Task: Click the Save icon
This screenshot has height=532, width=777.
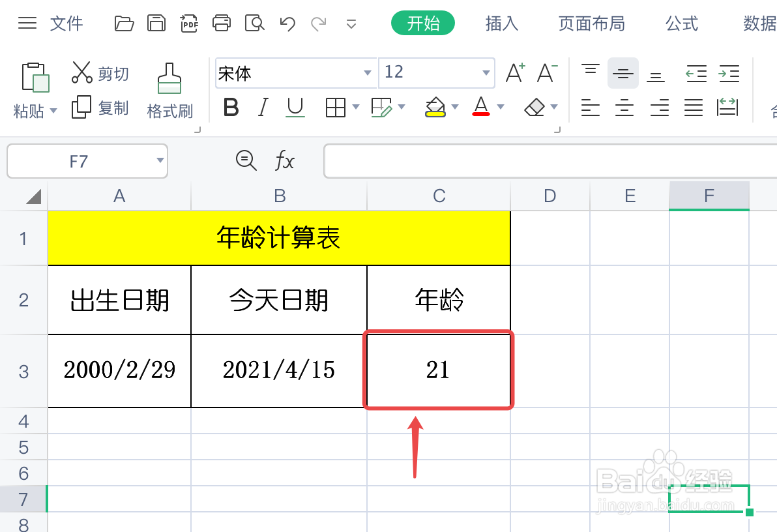Action: coord(156,23)
